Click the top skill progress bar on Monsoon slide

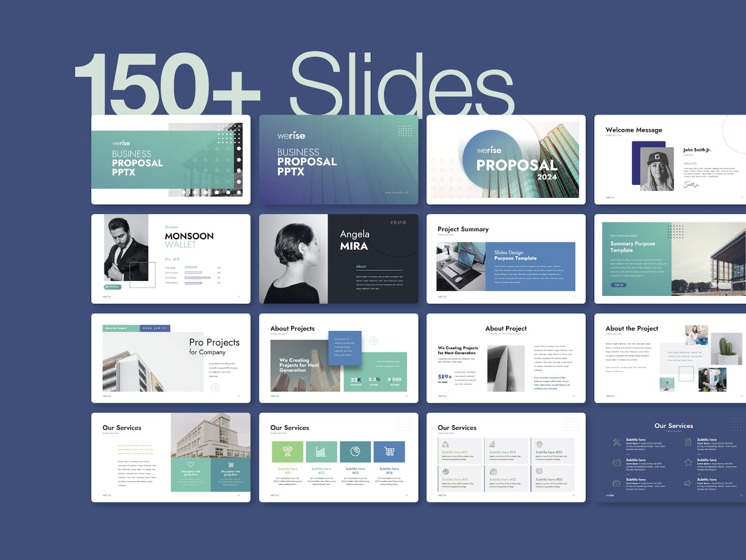coord(191,267)
